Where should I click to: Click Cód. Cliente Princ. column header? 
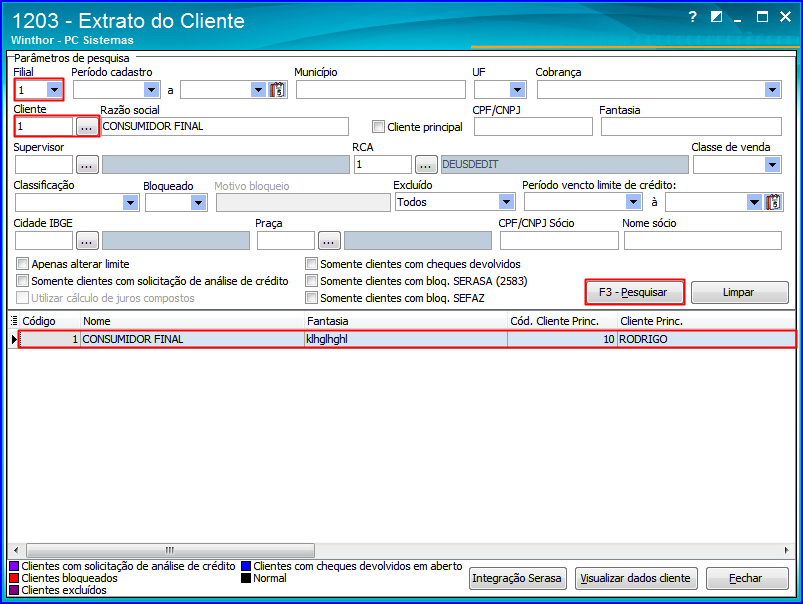563,321
